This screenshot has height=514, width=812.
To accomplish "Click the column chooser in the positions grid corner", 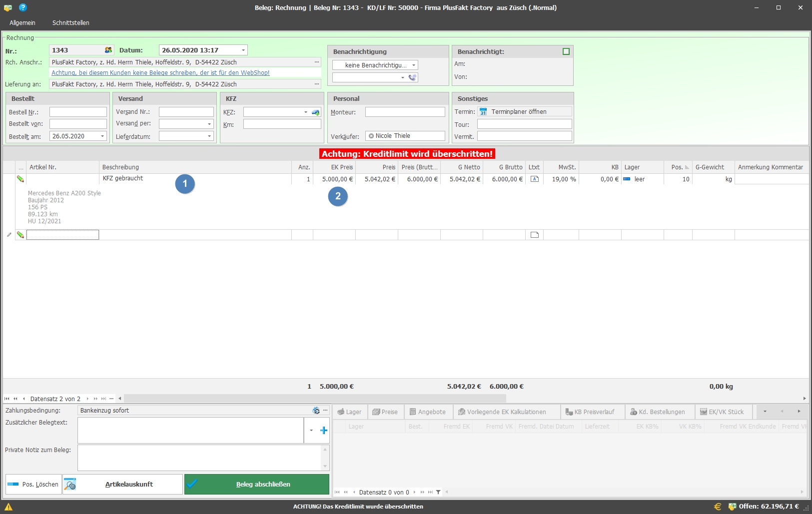I will point(20,167).
